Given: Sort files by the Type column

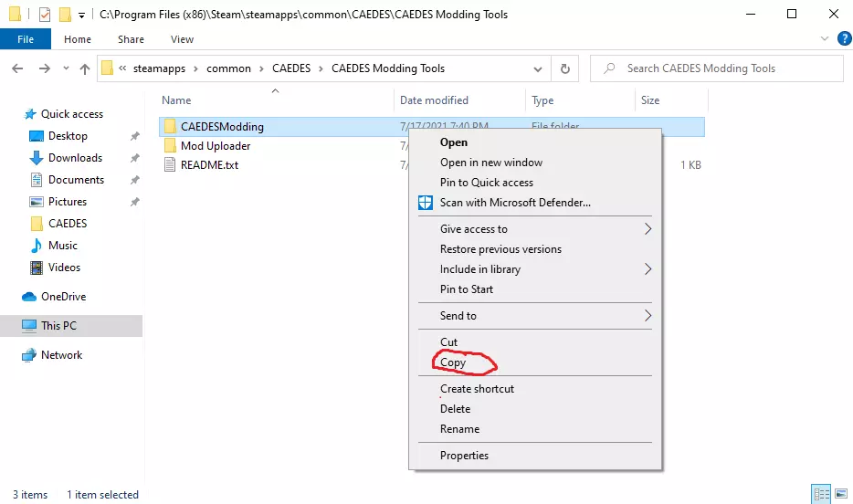Looking at the screenshot, I should 542,100.
